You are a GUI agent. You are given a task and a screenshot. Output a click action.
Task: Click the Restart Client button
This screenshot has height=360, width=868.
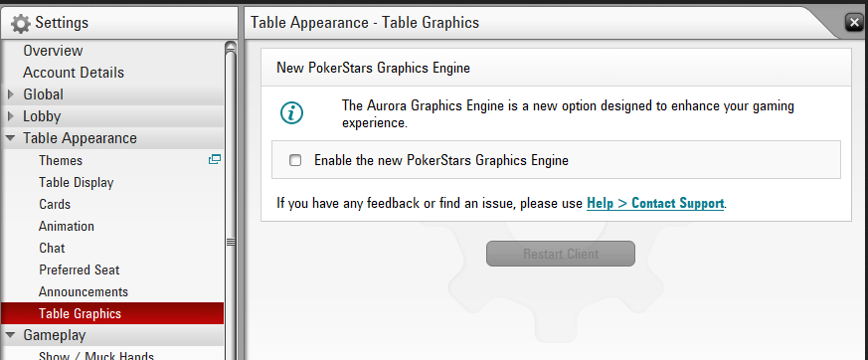tap(561, 254)
